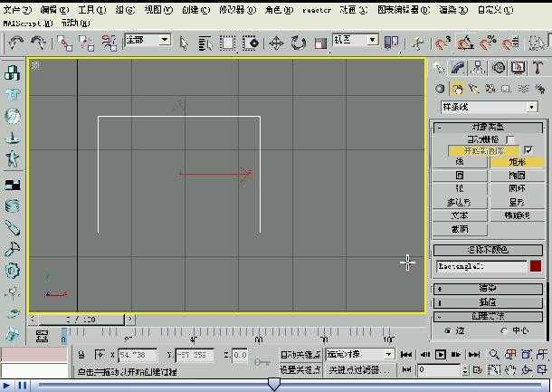Image resolution: width=552 pixels, height=392 pixels.
Task: Choose the Select Object arrow tool
Action: click(x=184, y=43)
